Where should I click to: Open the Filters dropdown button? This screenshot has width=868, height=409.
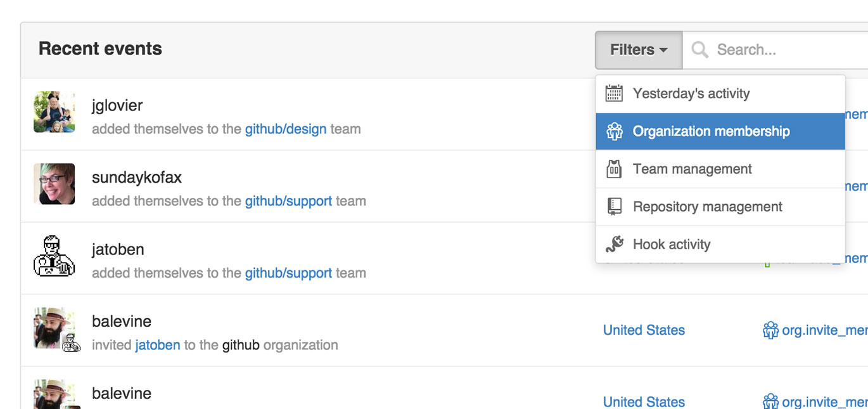click(638, 49)
